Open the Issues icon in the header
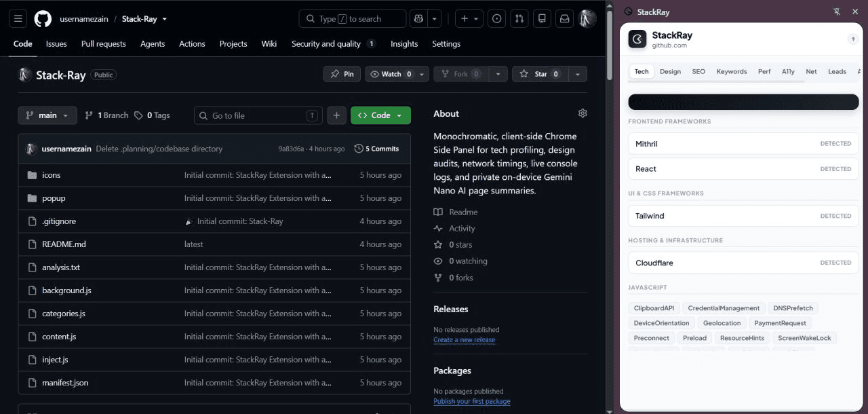868x414 pixels. coord(497,19)
